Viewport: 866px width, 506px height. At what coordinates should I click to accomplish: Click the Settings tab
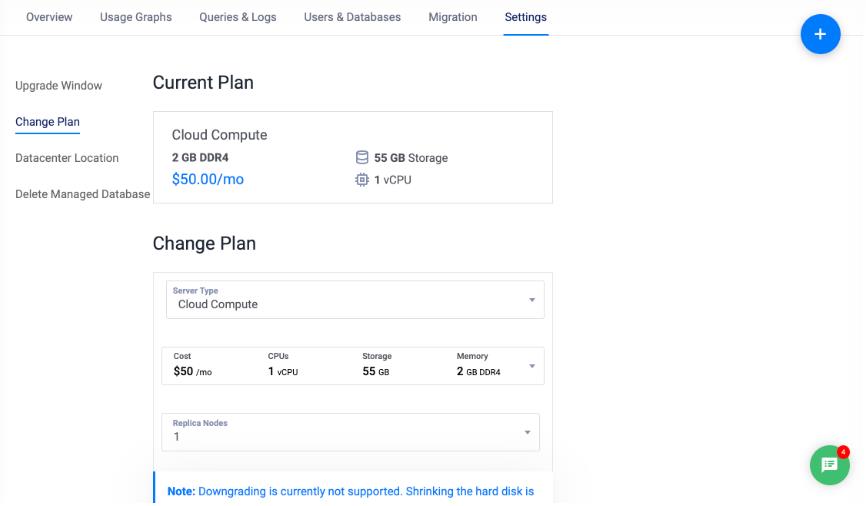526,17
